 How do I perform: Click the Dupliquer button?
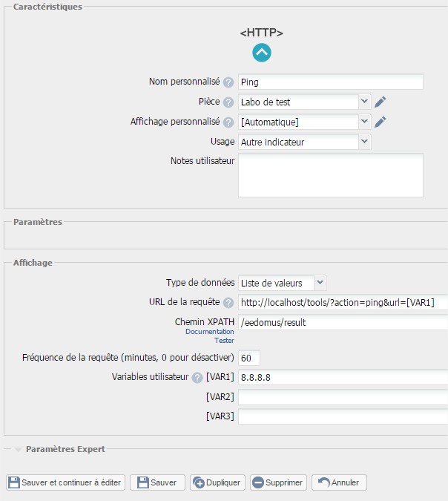217,482
